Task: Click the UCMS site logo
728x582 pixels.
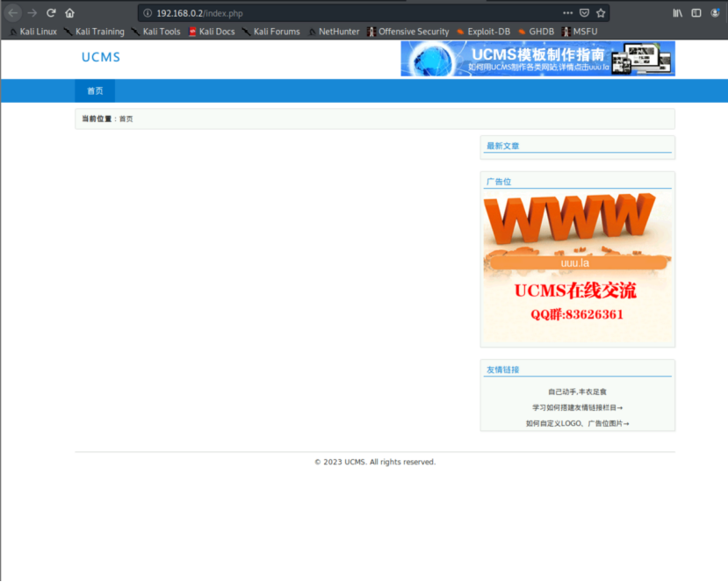Action: [99, 57]
